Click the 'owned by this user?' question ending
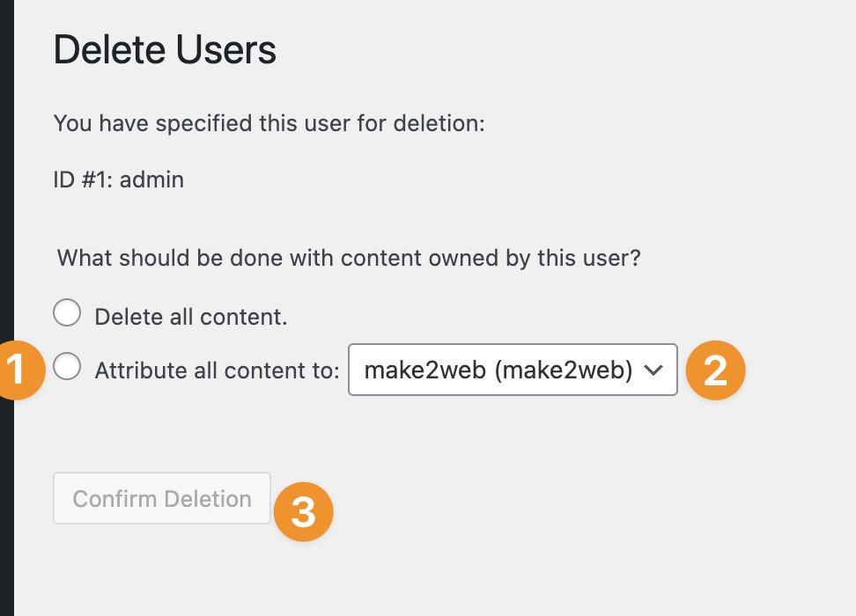The height and width of the screenshot is (616, 856). click(x=535, y=258)
